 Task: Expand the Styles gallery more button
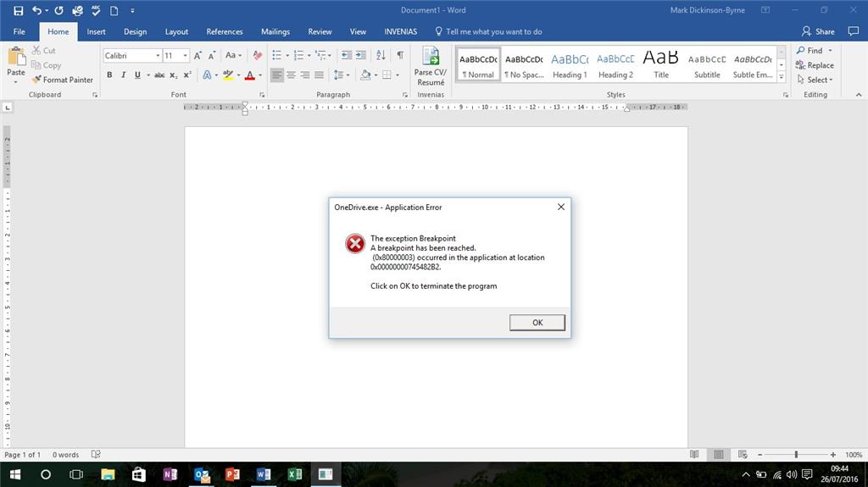point(781,77)
